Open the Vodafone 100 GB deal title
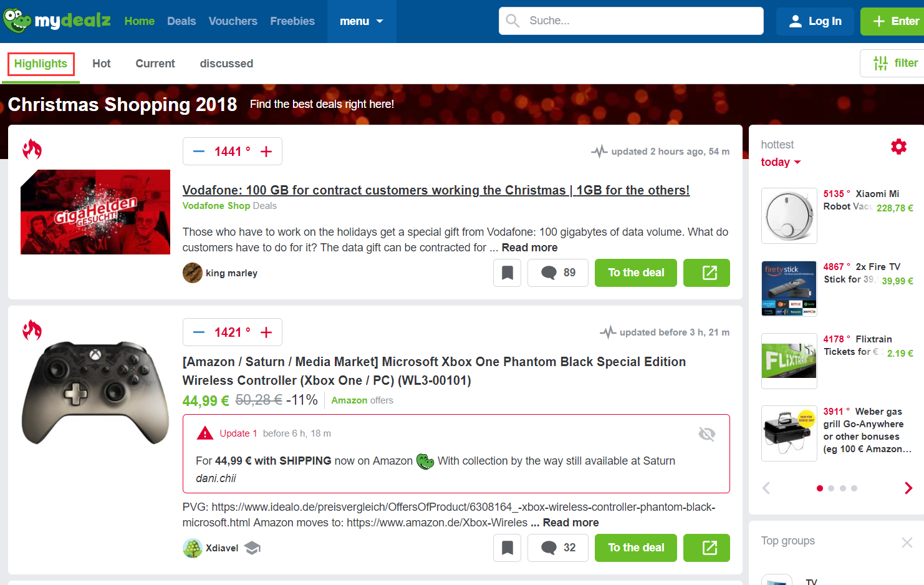 pos(436,190)
